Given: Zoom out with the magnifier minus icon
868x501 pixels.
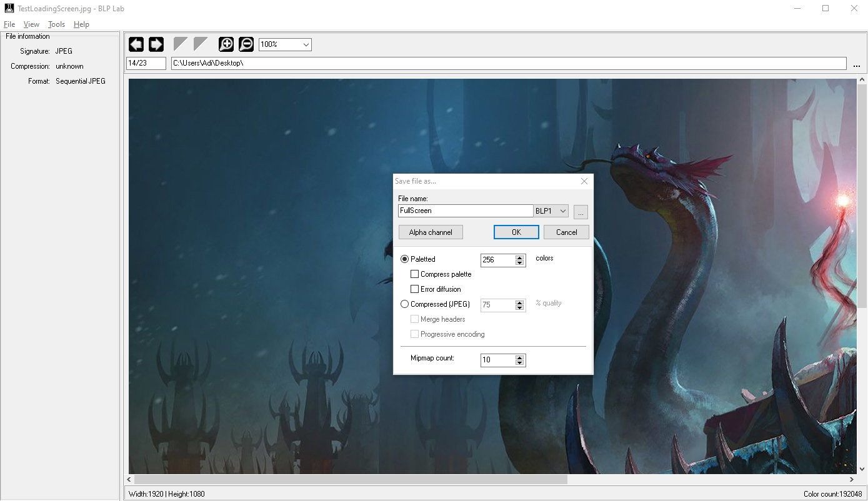Looking at the screenshot, I should point(246,44).
